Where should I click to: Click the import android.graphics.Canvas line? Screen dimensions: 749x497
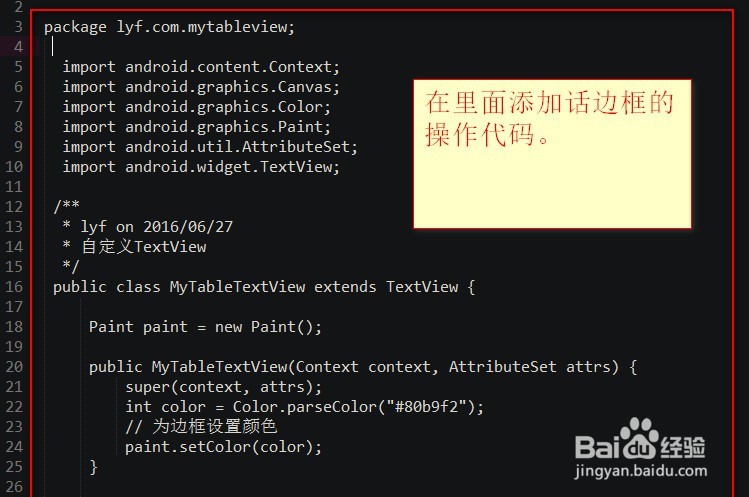201,87
